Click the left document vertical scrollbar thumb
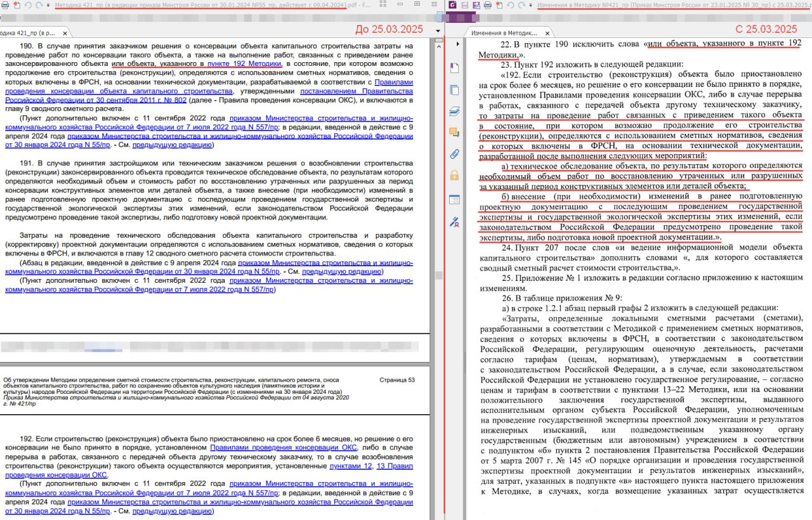 pyautogui.click(x=439, y=275)
